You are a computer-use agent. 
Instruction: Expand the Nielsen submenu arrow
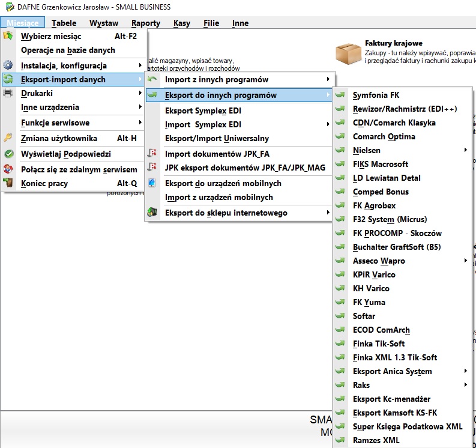pyautogui.click(x=466, y=150)
